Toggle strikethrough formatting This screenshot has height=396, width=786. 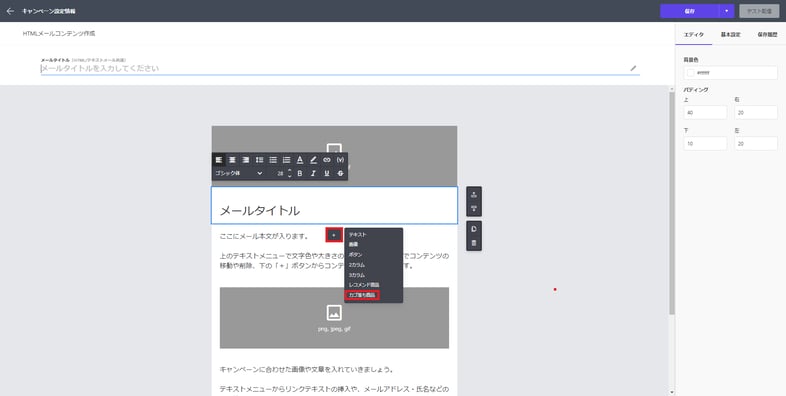(x=340, y=173)
